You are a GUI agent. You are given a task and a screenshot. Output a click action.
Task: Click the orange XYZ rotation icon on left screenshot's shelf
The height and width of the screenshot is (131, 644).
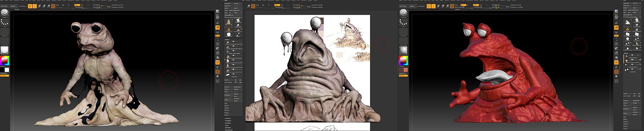pos(218,36)
